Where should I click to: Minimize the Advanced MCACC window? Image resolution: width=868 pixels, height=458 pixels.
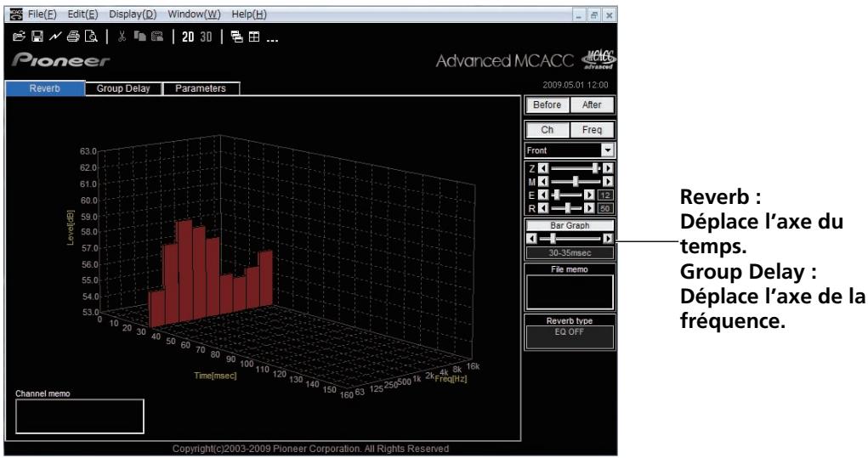[578, 15]
